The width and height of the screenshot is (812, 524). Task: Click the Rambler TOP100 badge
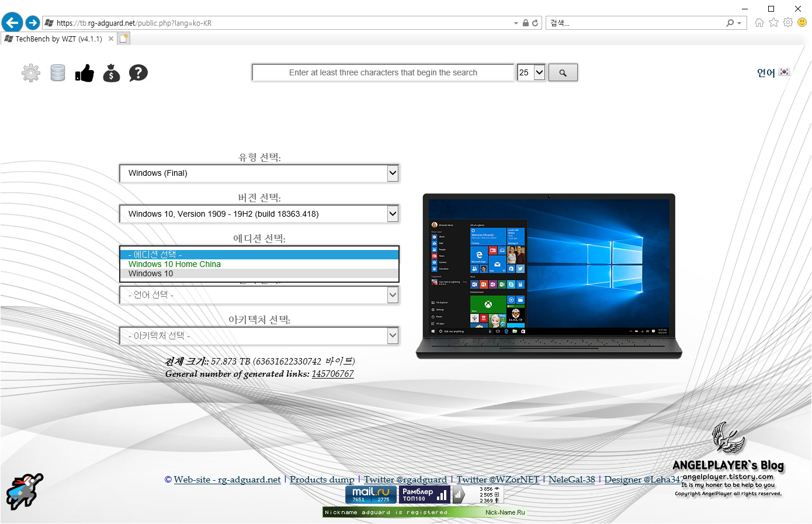click(425, 495)
